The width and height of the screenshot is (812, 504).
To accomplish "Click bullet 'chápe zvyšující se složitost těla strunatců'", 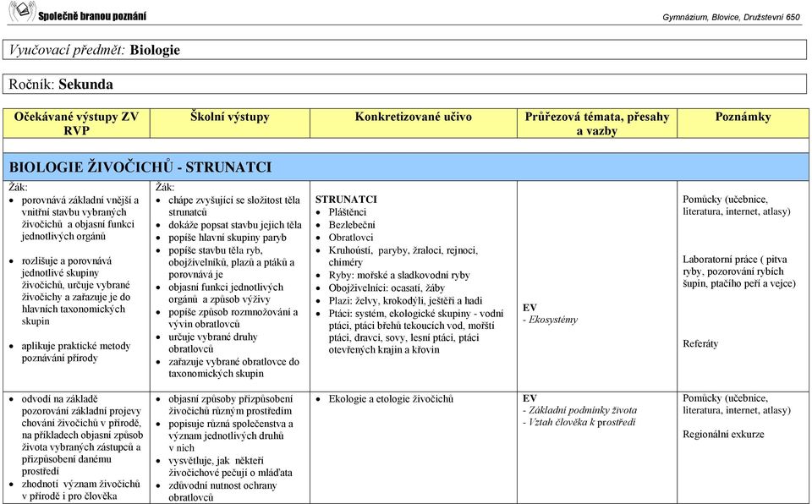I will click(x=234, y=205).
